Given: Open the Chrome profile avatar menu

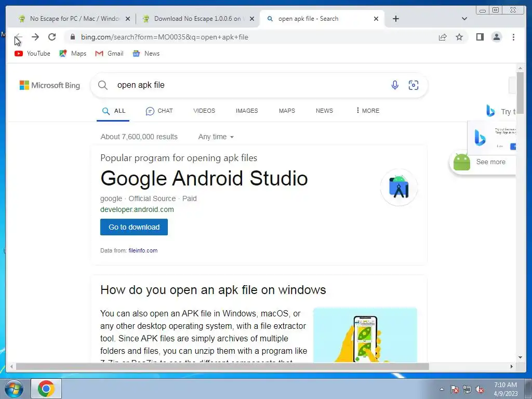Looking at the screenshot, I should pyautogui.click(x=496, y=37).
